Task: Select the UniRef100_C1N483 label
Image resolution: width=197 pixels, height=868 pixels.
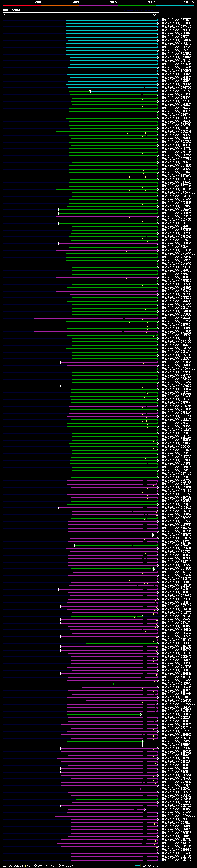Action: [x=177, y=511]
